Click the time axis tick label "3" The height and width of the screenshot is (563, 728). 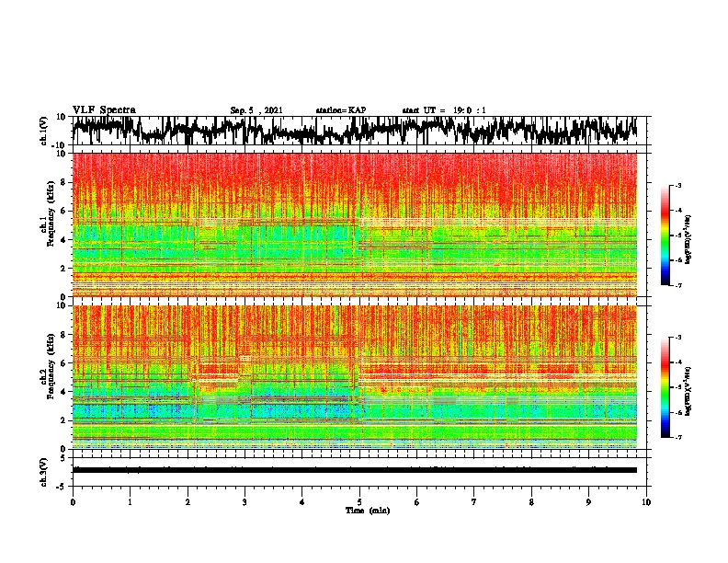coord(245,502)
